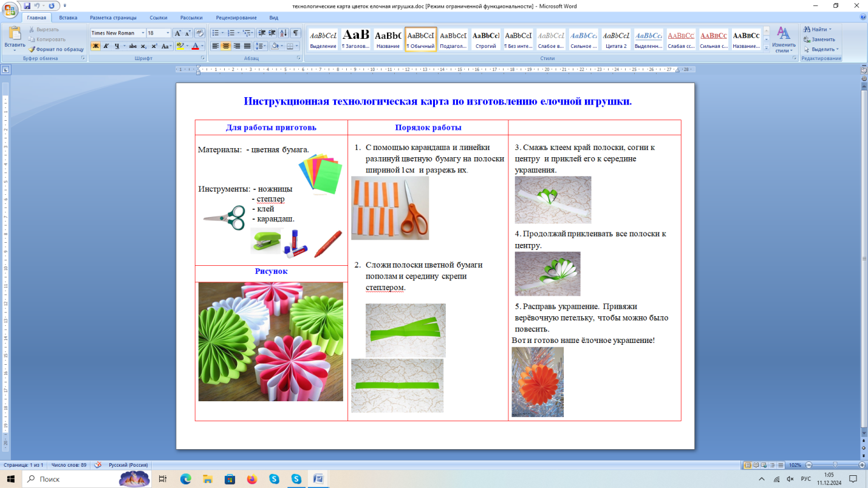Click the Increase Indent icon
The image size is (868, 488).
click(x=272, y=33)
